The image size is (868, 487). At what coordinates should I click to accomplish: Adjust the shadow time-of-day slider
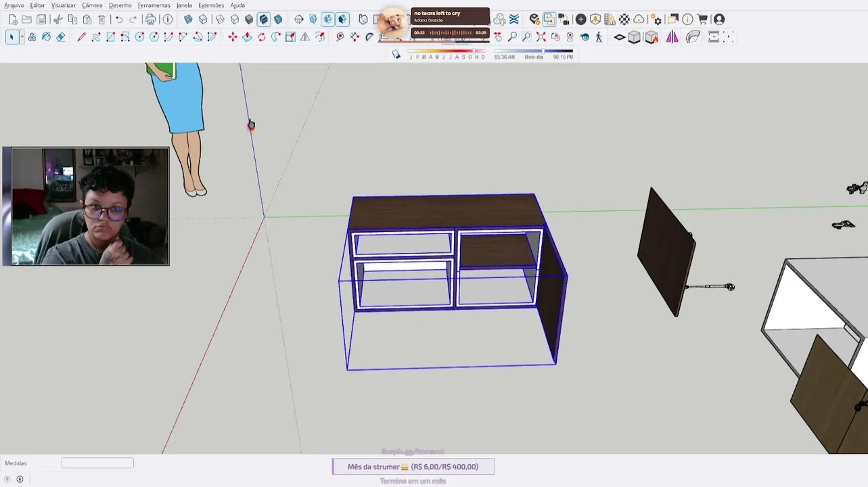tap(533, 51)
